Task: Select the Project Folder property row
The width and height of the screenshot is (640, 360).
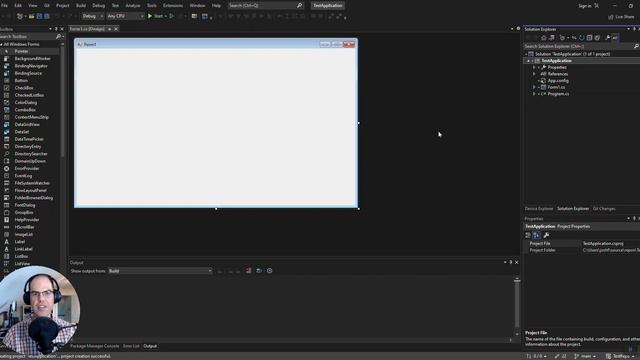Action: [x=582, y=250]
